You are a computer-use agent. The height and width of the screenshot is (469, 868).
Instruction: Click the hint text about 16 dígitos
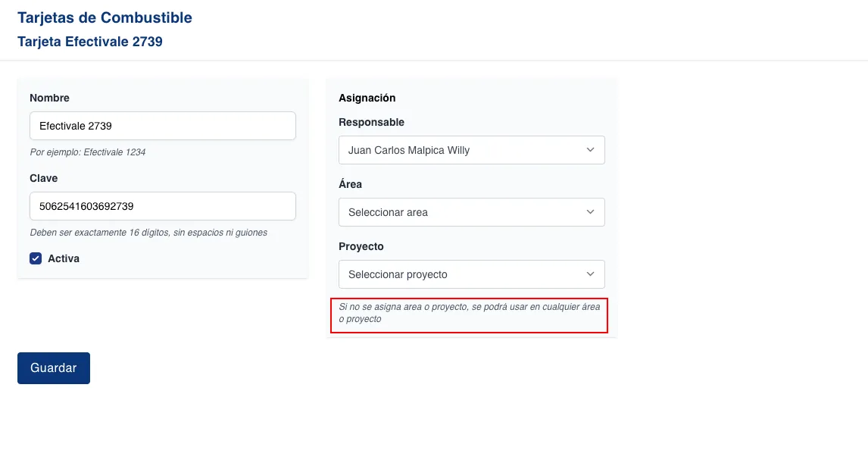[148, 233]
